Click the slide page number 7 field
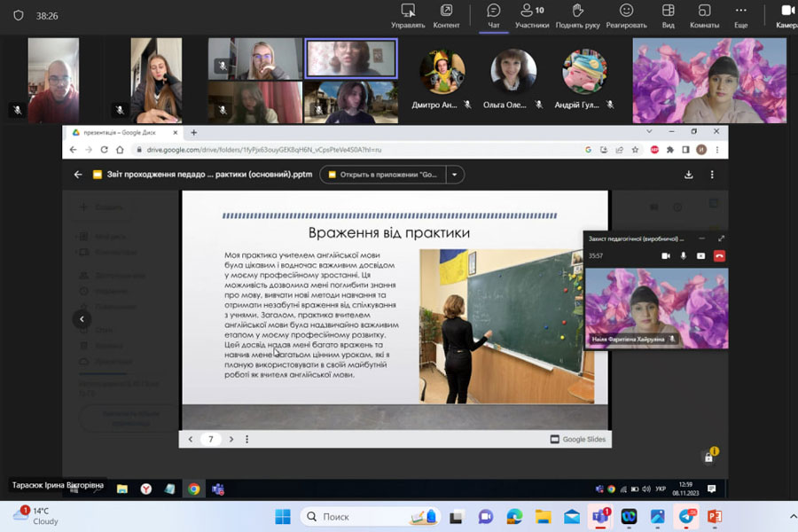 pyautogui.click(x=211, y=439)
